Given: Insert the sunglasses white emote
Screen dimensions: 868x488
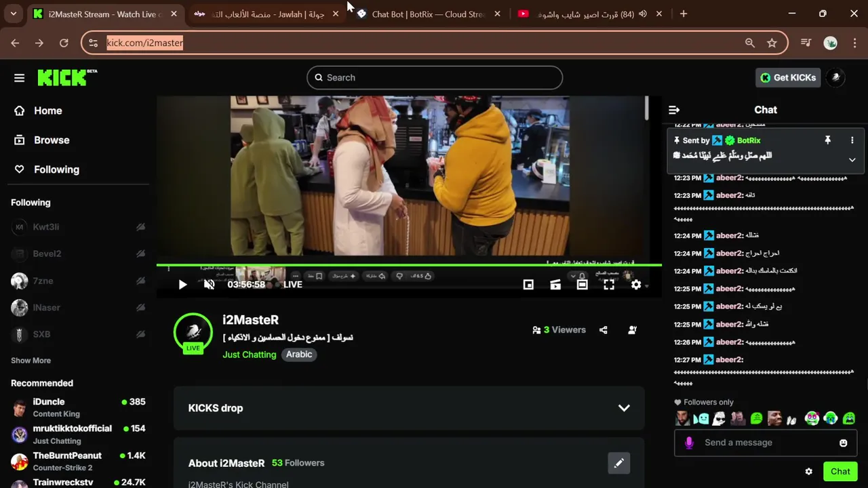Looking at the screenshot, I should point(719,418).
